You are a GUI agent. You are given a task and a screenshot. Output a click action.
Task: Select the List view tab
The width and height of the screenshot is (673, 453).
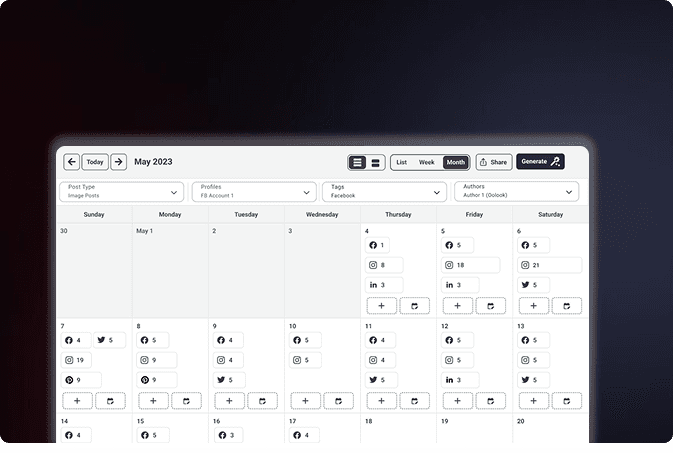coord(401,162)
